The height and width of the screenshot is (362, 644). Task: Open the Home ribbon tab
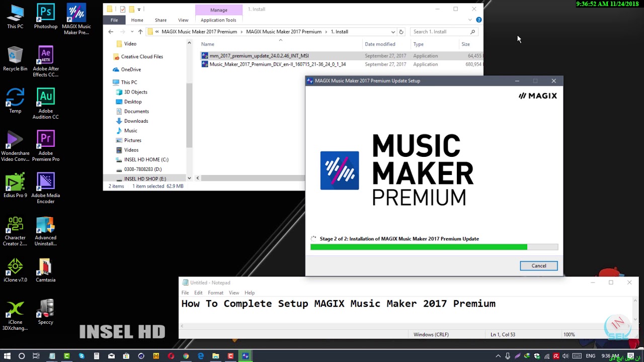coord(137,20)
